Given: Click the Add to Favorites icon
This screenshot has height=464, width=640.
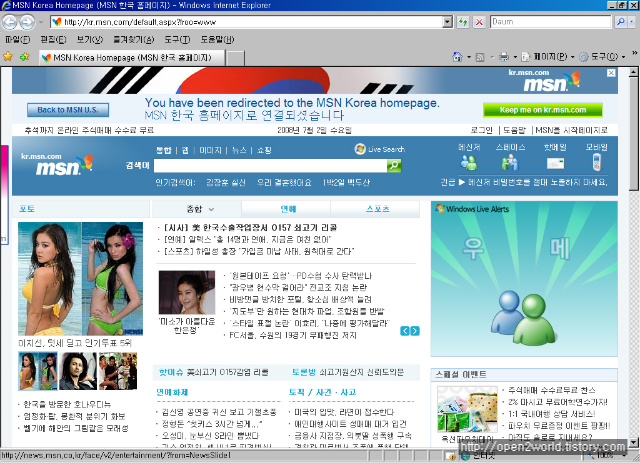Looking at the screenshot, I should click(x=25, y=57).
